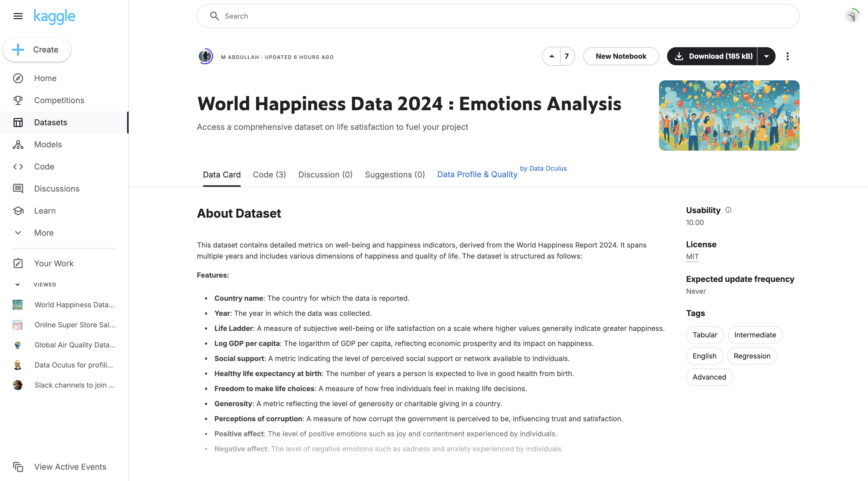Click the Models sidebar label
Screen dimensions: 868x481
click(x=48, y=145)
